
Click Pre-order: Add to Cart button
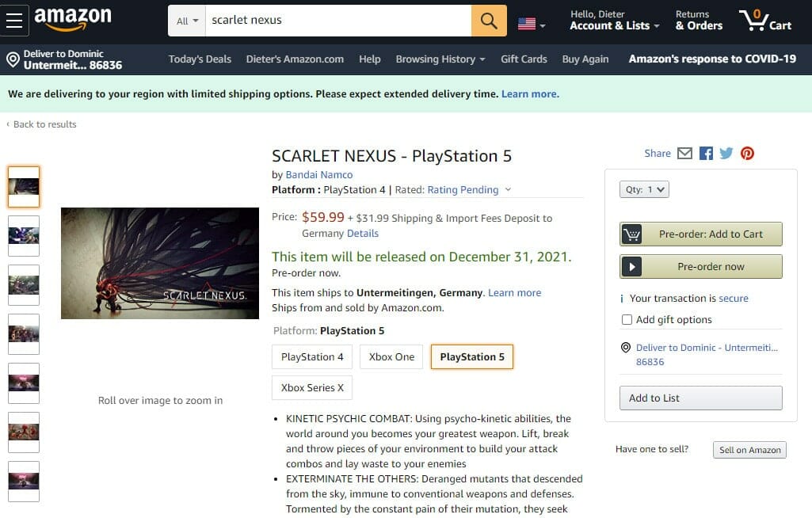click(x=700, y=234)
